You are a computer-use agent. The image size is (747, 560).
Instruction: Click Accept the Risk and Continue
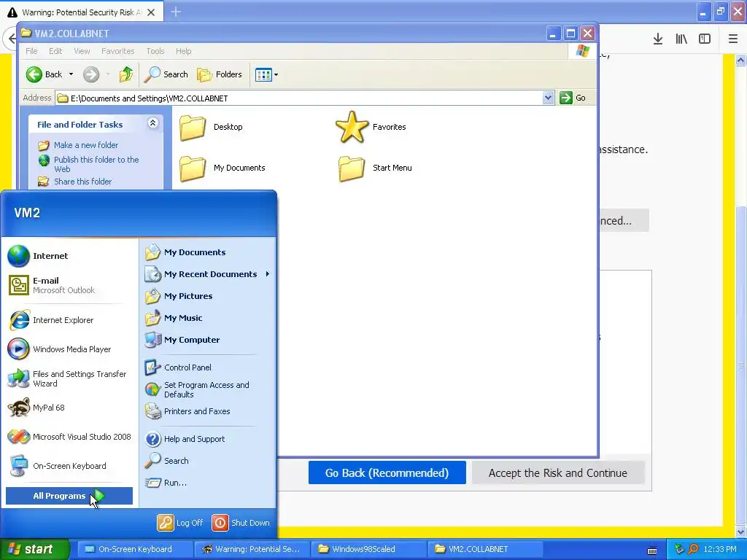click(x=558, y=472)
